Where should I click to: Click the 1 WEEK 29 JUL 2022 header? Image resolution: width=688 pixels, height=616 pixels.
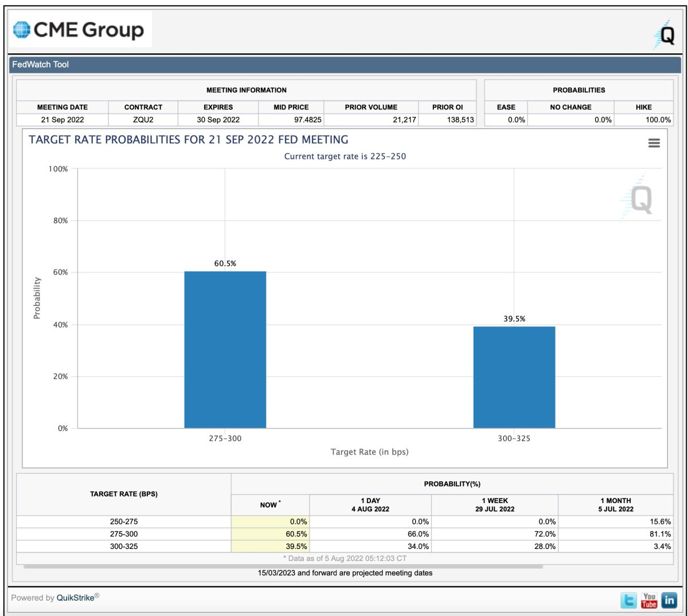(x=495, y=505)
